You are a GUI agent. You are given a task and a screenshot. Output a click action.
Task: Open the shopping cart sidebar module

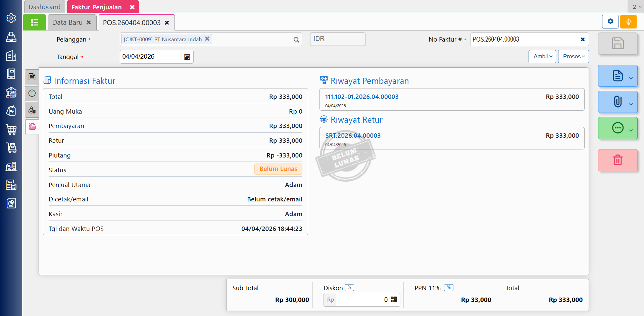point(11,129)
